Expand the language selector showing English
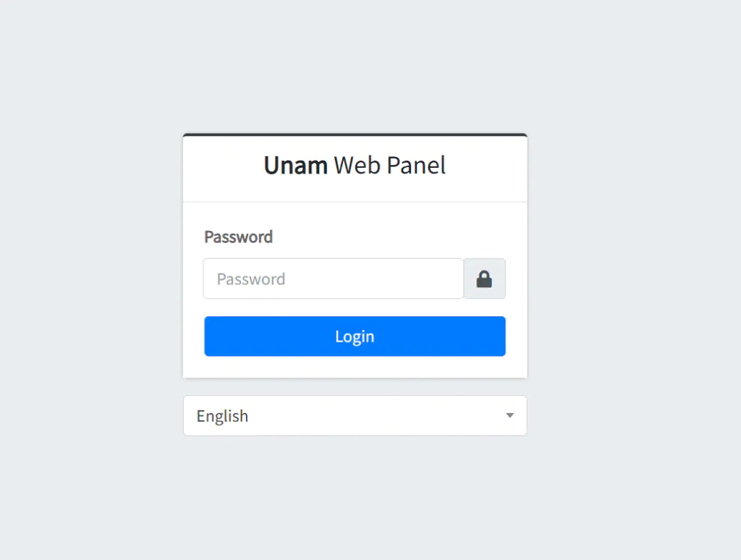 [355, 415]
